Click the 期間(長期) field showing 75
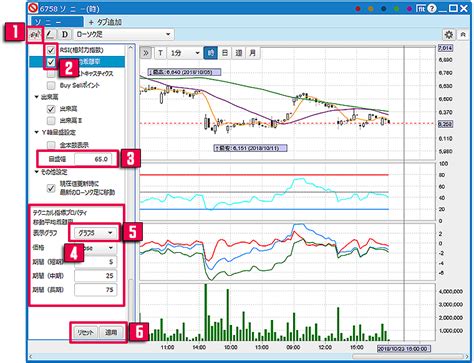Viewport: 474px width, 363px height. 95,290
